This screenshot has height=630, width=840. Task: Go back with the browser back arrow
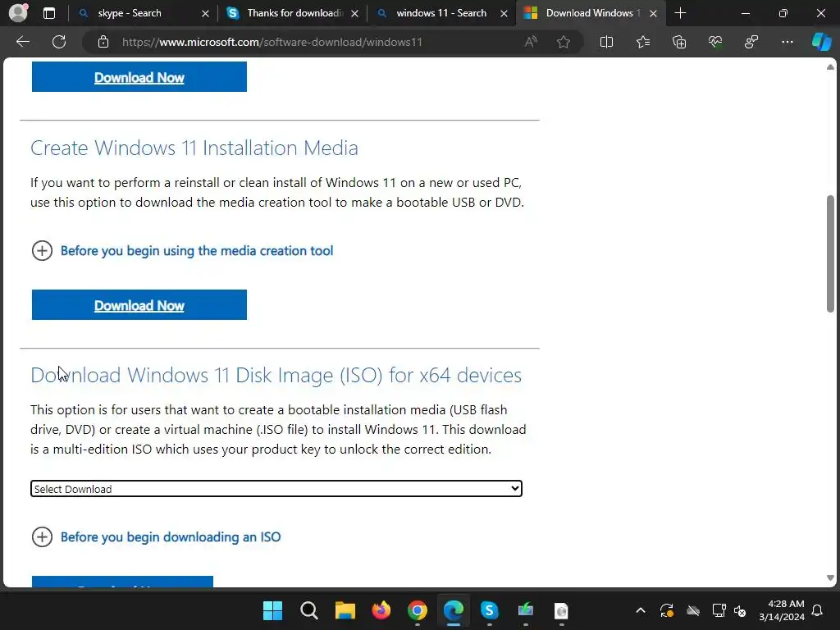point(23,42)
